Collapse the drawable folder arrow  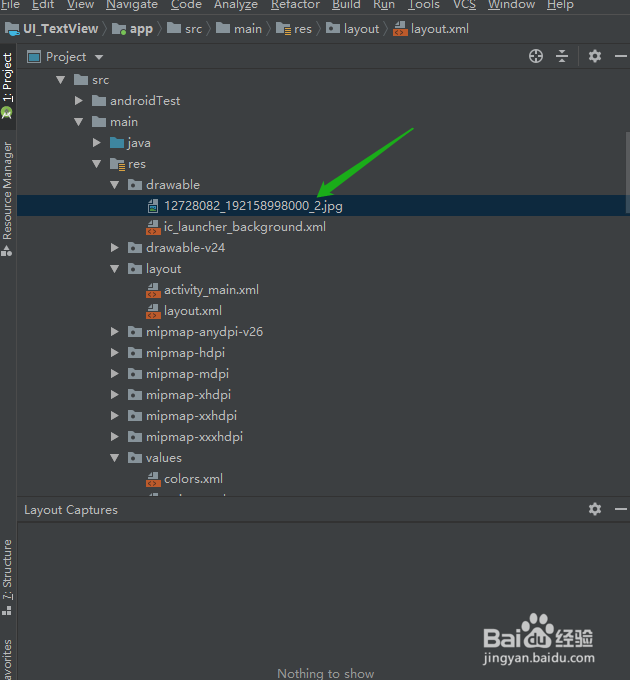[115, 185]
